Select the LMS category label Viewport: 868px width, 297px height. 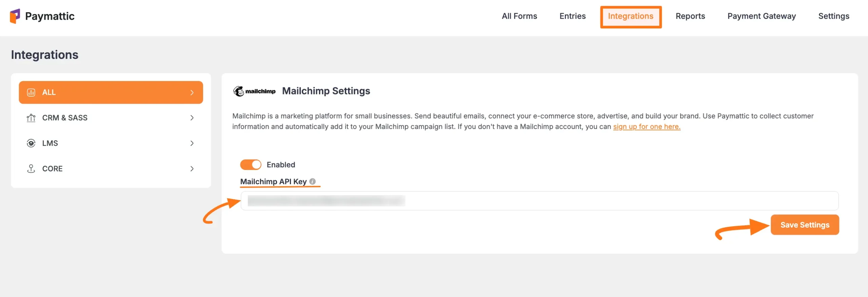(x=50, y=143)
